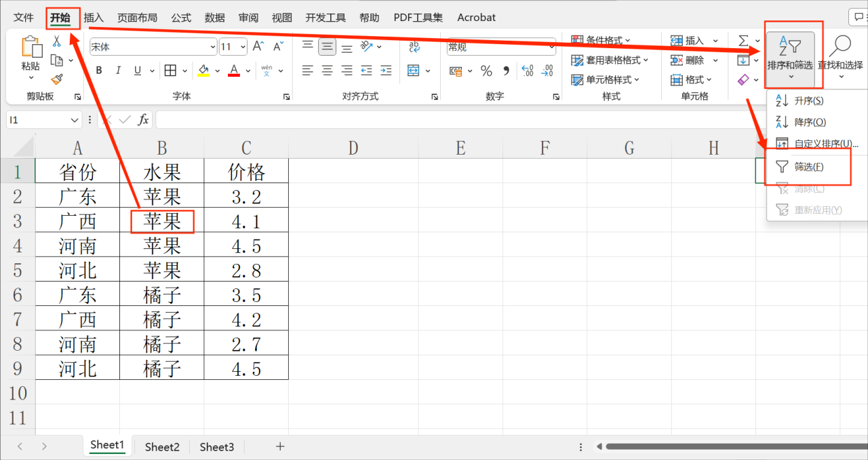
Task: Click the decrease indent icon
Action: tap(366, 71)
